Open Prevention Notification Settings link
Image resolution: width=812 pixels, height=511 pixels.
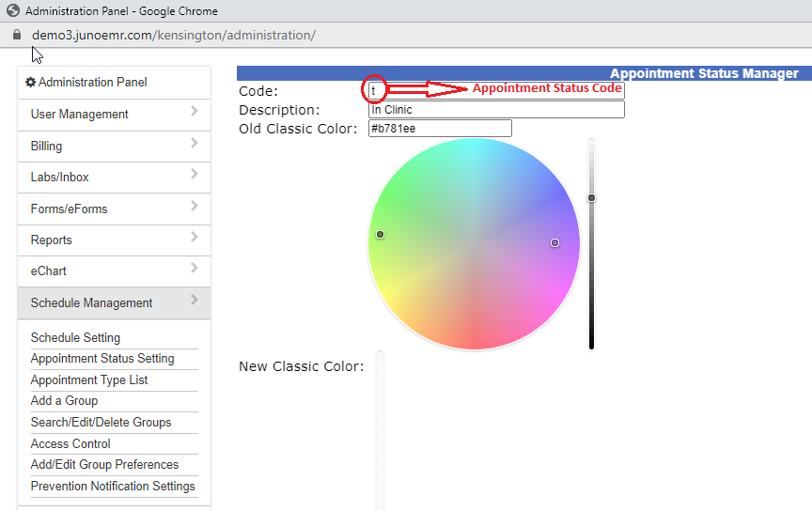(x=113, y=487)
